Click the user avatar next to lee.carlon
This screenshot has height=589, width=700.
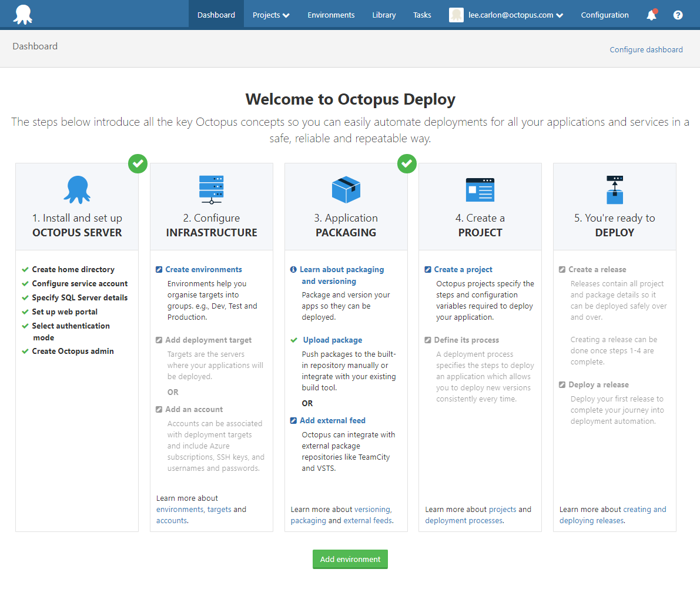click(456, 15)
